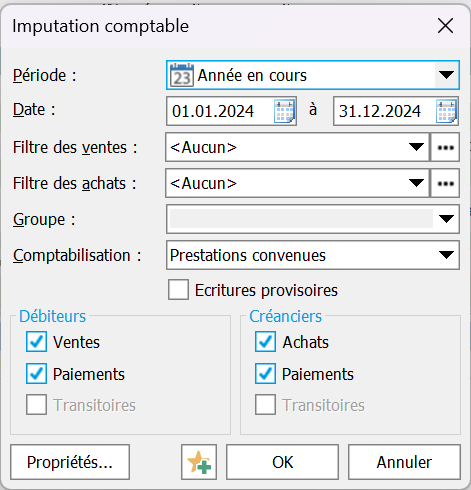The height and width of the screenshot is (490, 471).
Task: Click into the 01.01.2024 start date field
Action: [220, 111]
